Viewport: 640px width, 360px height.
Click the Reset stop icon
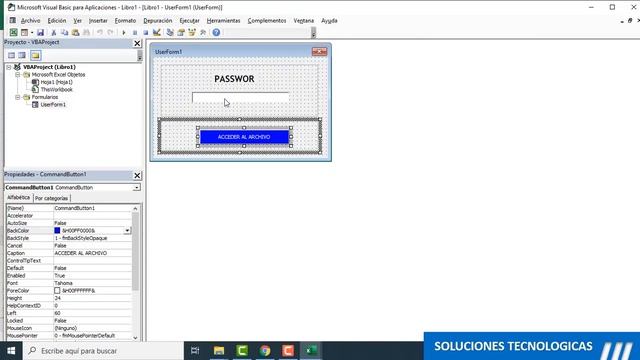coord(146,32)
